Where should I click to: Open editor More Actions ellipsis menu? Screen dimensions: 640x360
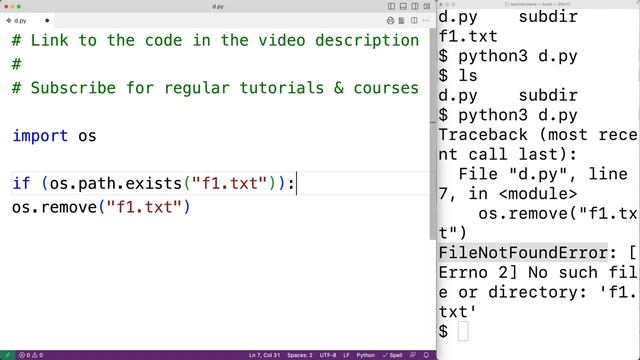426,20
